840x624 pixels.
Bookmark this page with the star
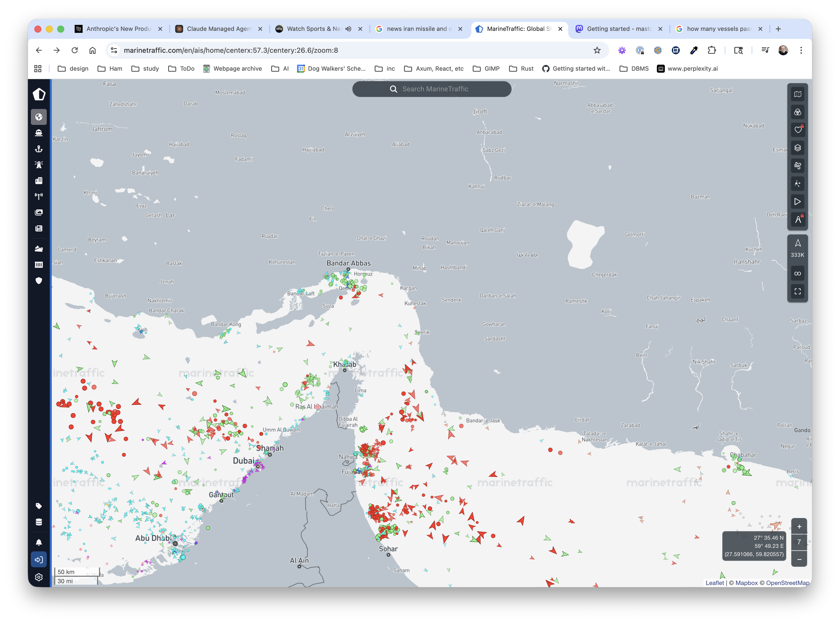click(x=597, y=50)
